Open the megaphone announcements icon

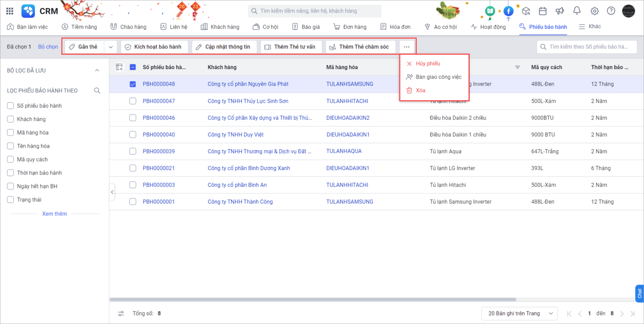(x=560, y=11)
